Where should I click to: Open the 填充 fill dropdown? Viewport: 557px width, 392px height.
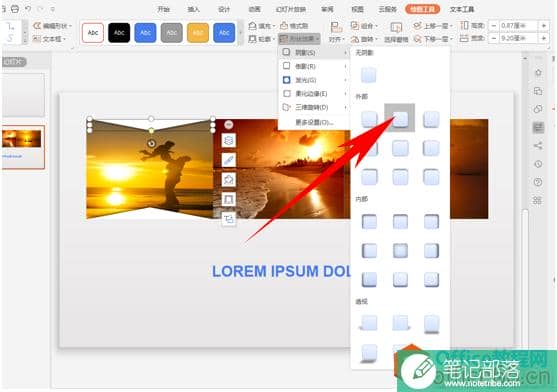(262, 26)
